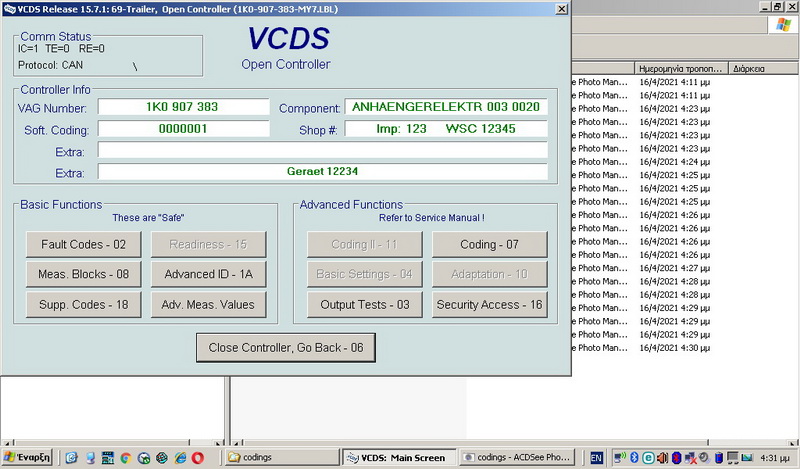Image resolution: width=800 pixels, height=469 pixels.
Task: Click the EN language indicator
Action: (x=596, y=458)
